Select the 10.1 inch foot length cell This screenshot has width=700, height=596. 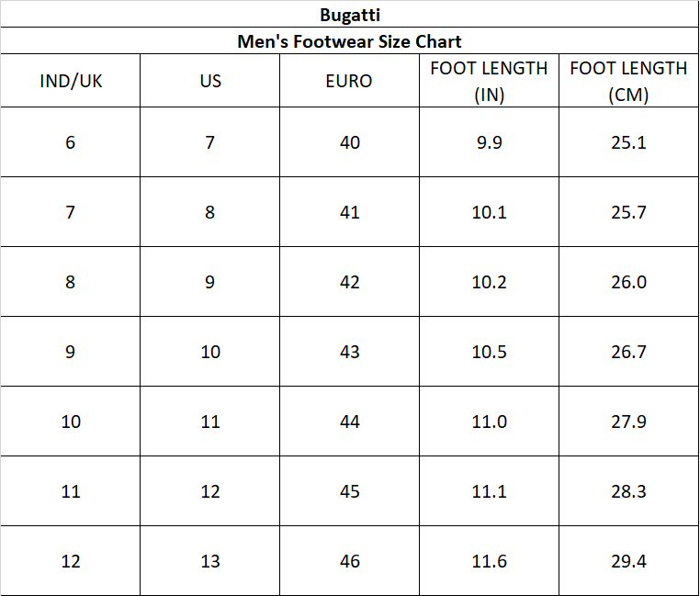489,212
